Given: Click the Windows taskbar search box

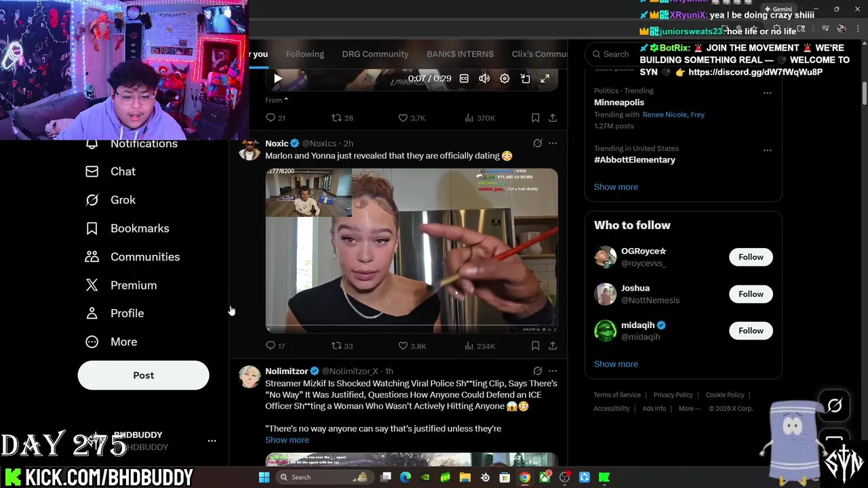Looking at the screenshot, I should tap(325, 477).
